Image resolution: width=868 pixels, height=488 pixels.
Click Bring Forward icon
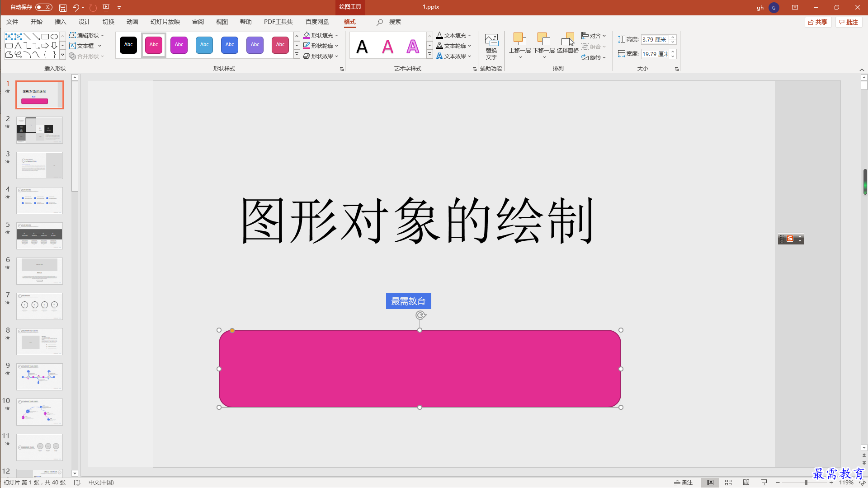point(519,39)
